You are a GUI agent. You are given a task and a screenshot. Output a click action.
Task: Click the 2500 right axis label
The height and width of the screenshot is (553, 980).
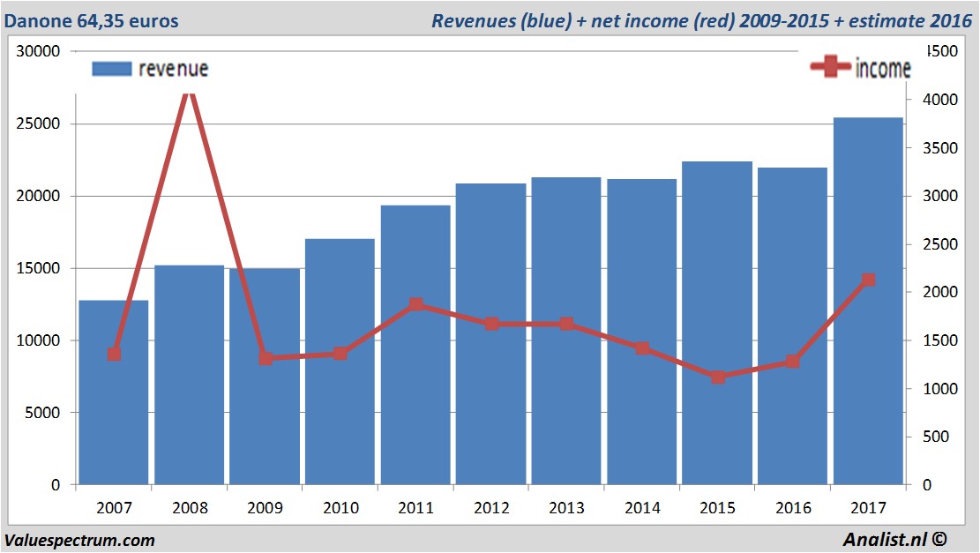click(940, 244)
